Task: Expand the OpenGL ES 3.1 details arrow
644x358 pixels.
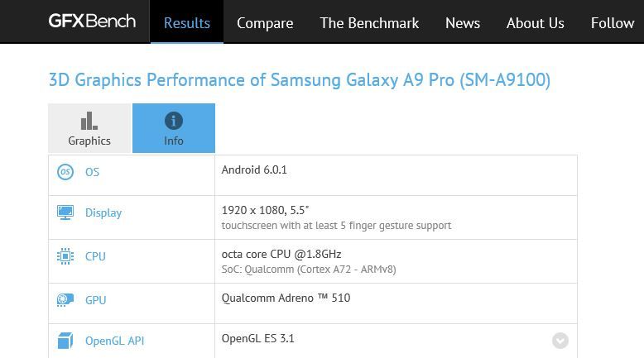Action: [560, 341]
